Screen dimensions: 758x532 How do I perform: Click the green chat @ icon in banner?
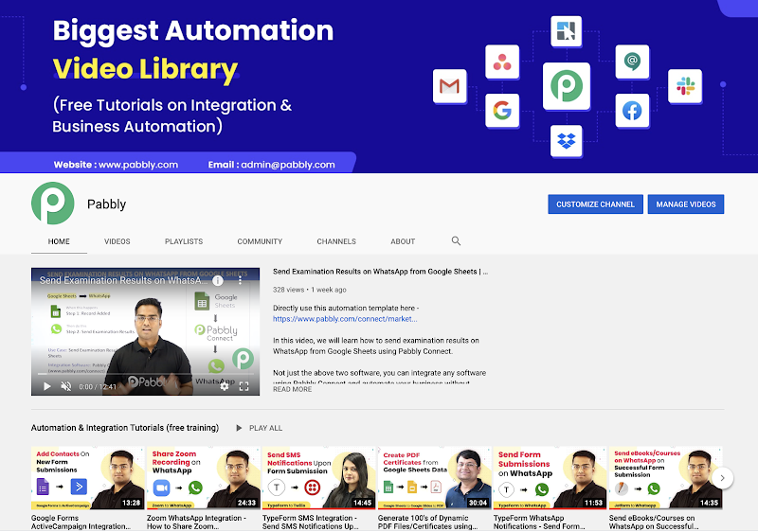click(x=632, y=62)
